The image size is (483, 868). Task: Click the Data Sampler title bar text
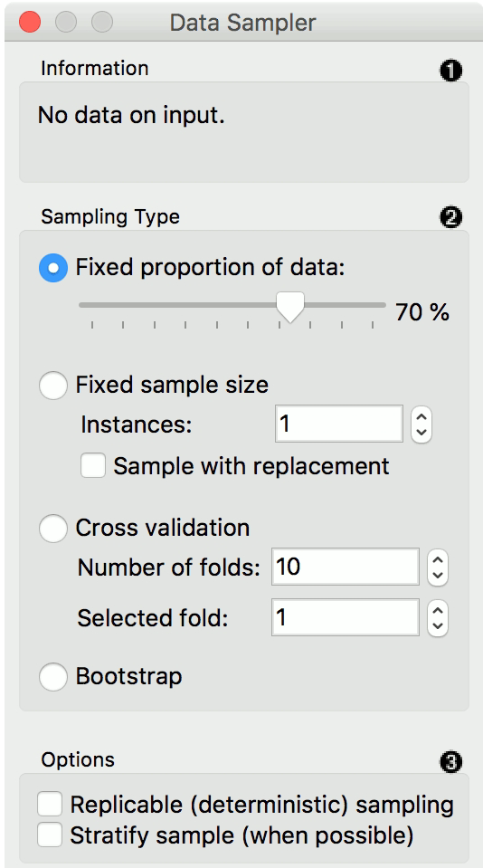[243, 23]
